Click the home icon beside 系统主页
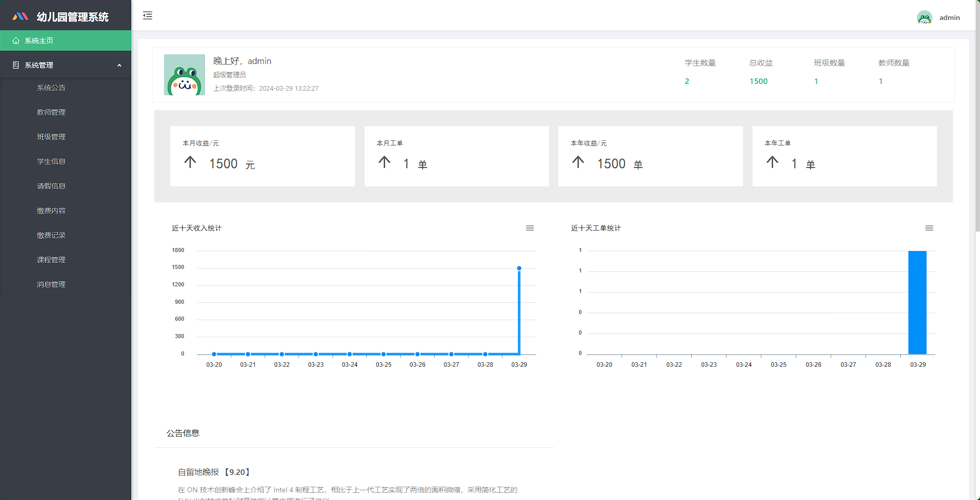Screen dimensions: 980x500 click(17, 40)
